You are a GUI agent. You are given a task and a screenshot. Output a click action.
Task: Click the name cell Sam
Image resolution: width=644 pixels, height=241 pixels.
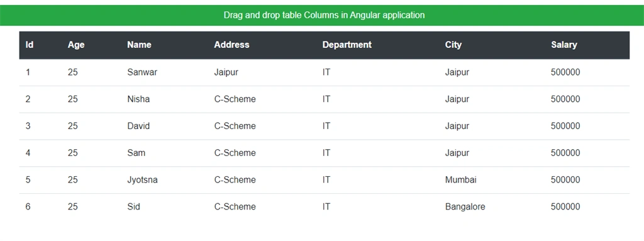point(136,153)
